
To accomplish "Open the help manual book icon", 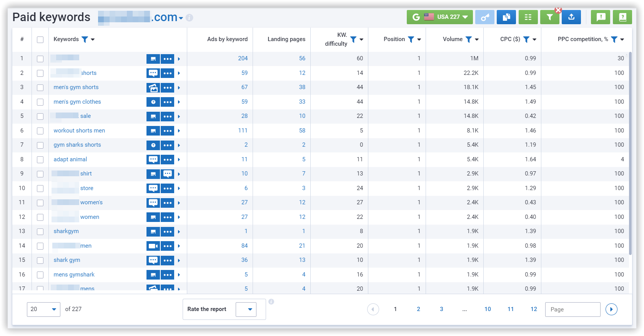I will (x=622, y=17).
